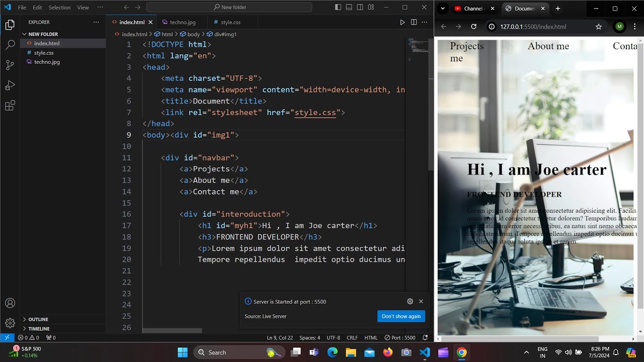Open the Edit menu
644x362 pixels.
tap(37, 8)
